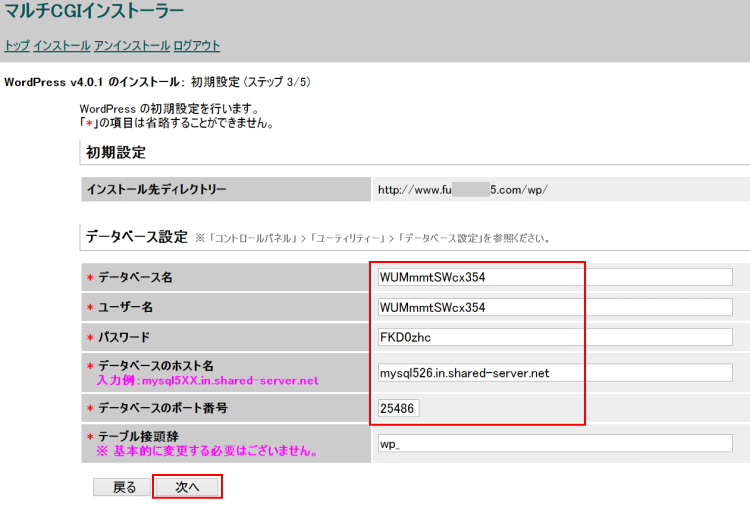
Task: Click the port number field showing 25486
Action: click(x=398, y=408)
